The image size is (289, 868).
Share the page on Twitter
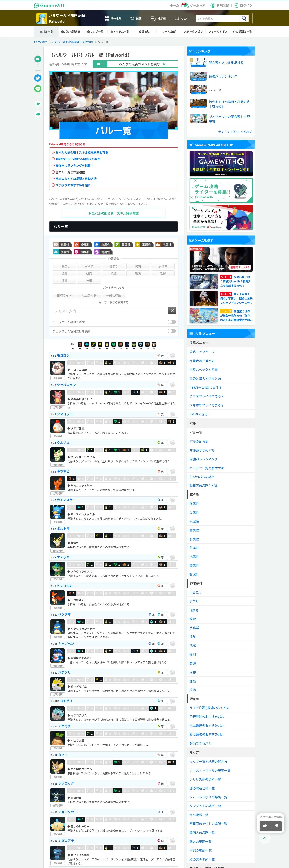tap(38, 78)
